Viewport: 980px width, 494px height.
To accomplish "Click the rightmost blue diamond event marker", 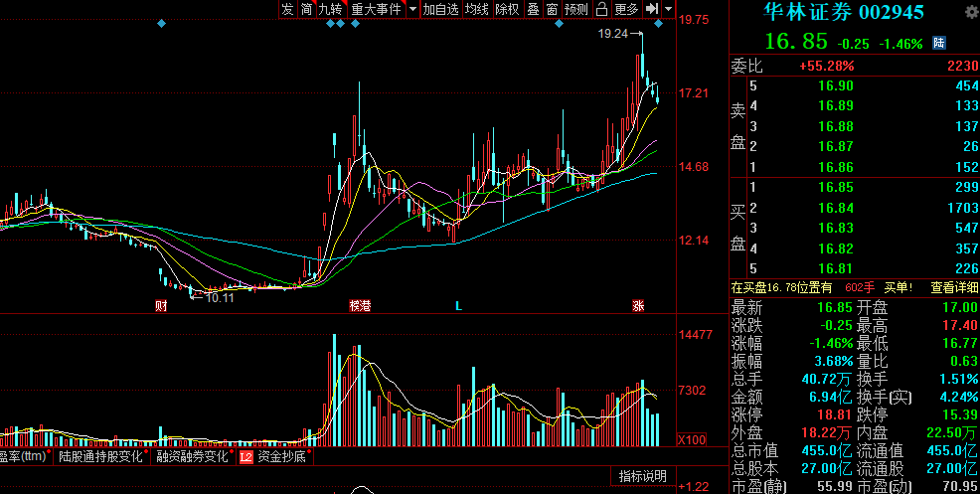I will [x=659, y=24].
